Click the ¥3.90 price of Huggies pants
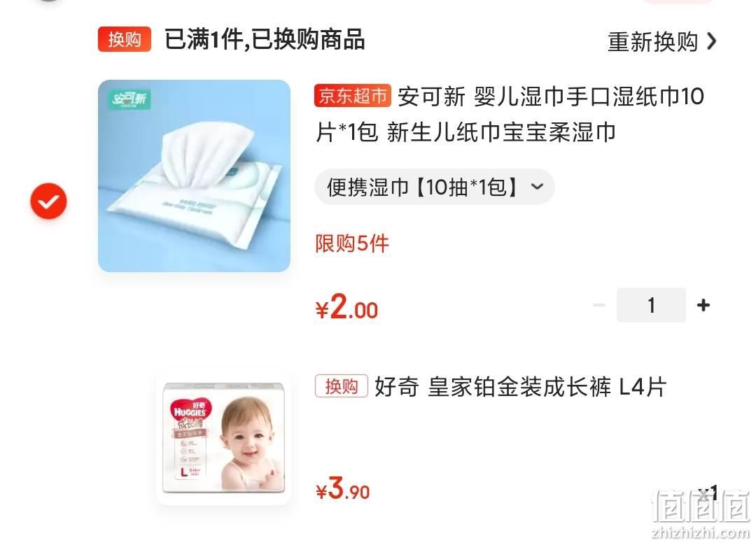The width and height of the screenshot is (756, 545). (x=343, y=489)
